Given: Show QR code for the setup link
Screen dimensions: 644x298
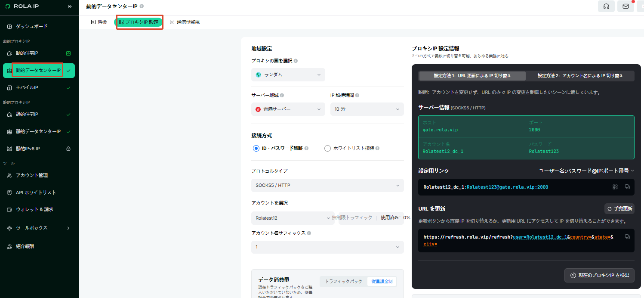Looking at the screenshot, I should (x=615, y=187).
